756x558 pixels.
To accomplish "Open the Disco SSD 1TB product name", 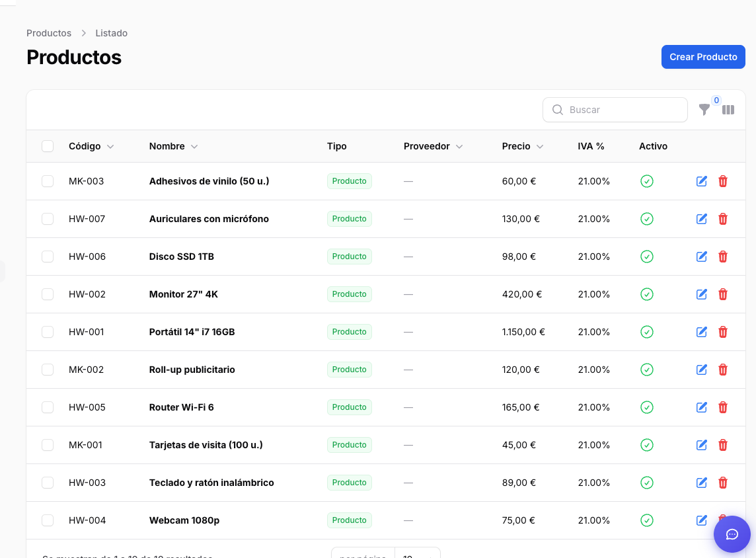I will [181, 257].
